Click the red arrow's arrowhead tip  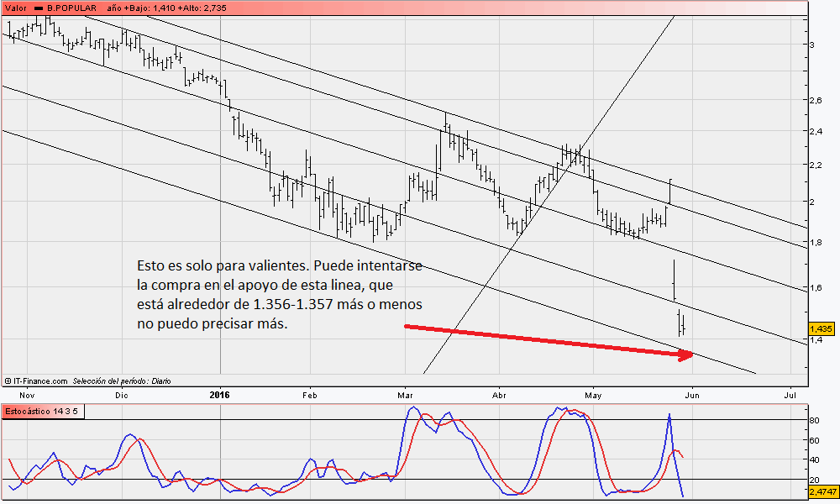[x=691, y=355]
